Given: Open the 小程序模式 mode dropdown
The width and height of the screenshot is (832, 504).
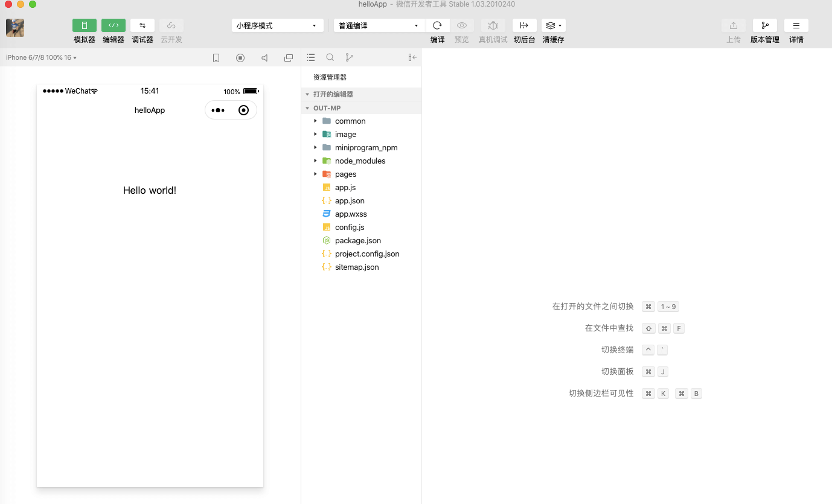Looking at the screenshot, I should pyautogui.click(x=277, y=25).
